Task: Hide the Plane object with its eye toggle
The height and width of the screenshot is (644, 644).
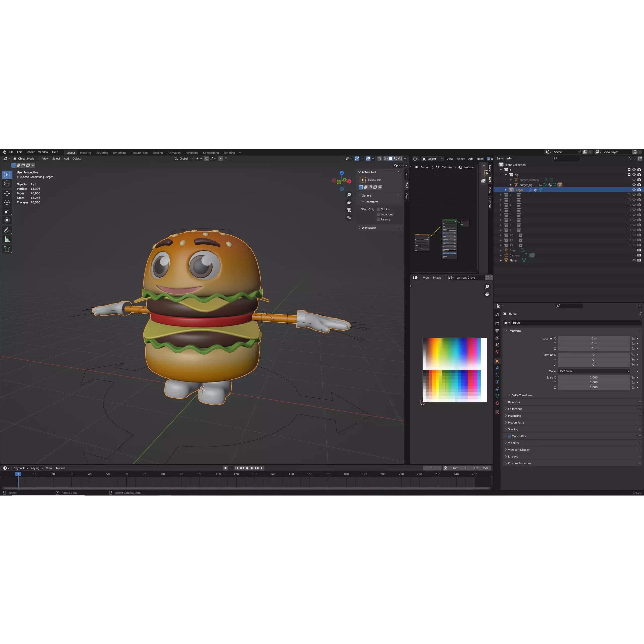Action: tap(634, 260)
